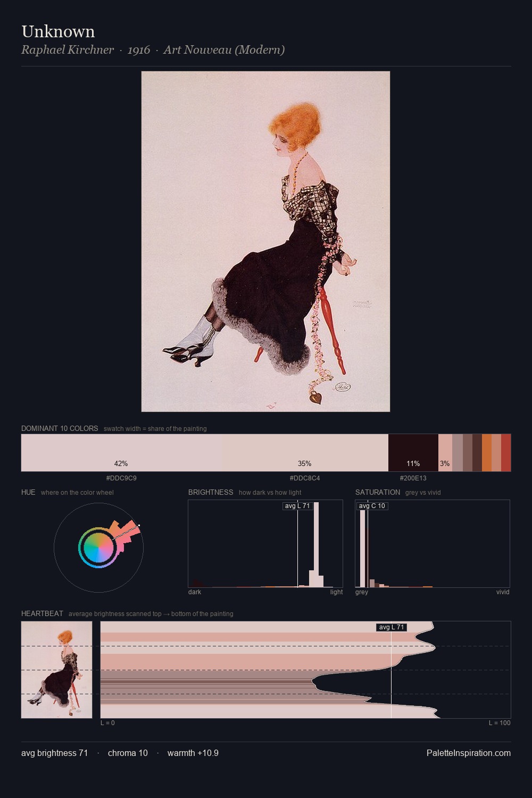The width and height of the screenshot is (532, 798).
Task: Click the "SATURATION" section heading
Action: pyautogui.click(x=378, y=492)
